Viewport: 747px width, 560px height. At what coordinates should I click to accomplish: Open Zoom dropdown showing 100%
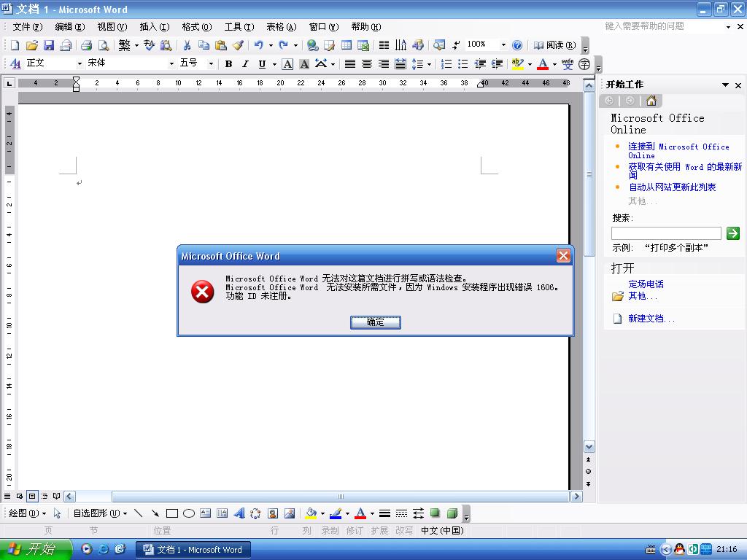(x=503, y=45)
